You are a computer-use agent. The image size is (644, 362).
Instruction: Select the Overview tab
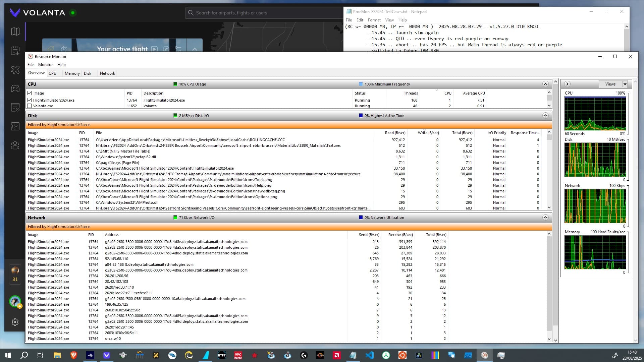(36, 73)
